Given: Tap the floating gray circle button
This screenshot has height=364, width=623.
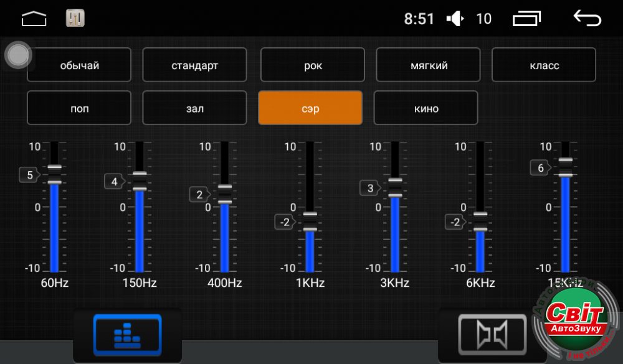Looking at the screenshot, I should tap(18, 55).
